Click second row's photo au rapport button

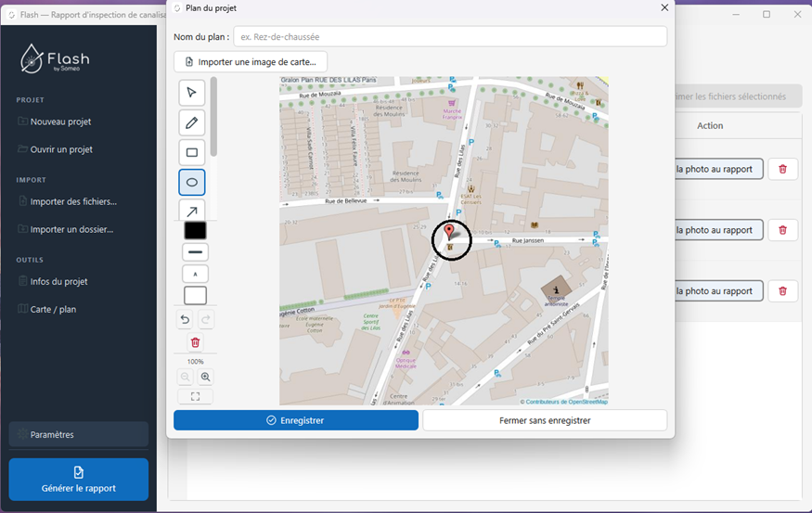click(719, 230)
